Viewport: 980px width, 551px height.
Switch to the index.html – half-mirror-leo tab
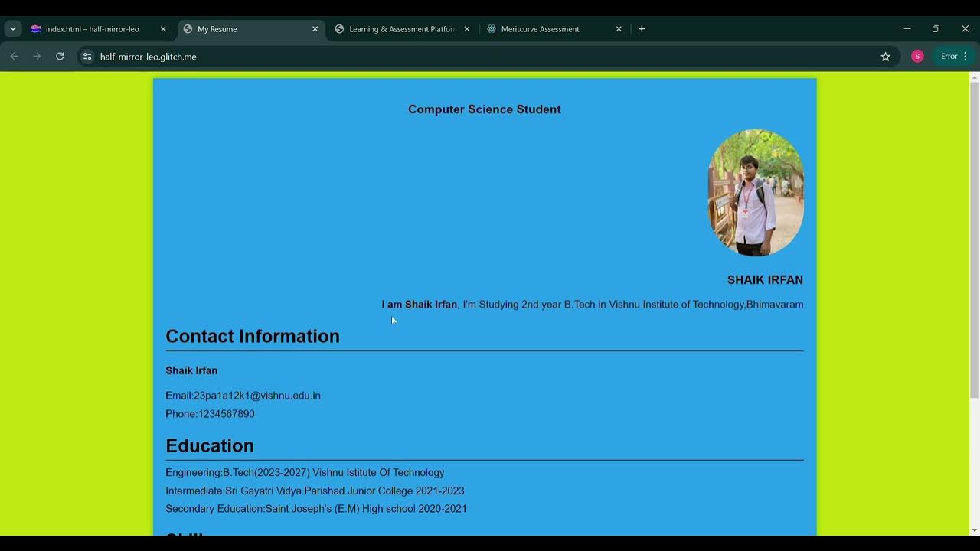coord(98,29)
